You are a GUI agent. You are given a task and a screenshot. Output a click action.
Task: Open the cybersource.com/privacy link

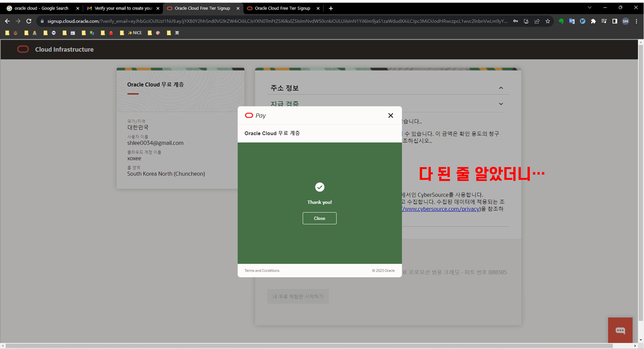click(x=441, y=209)
